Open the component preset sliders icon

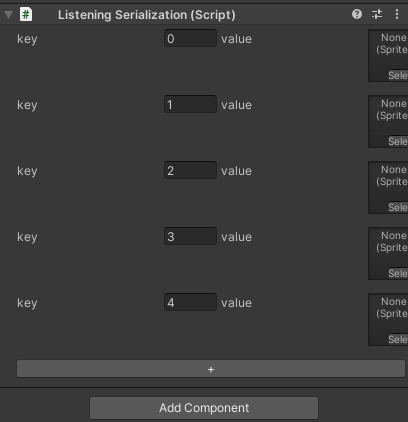(x=377, y=14)
